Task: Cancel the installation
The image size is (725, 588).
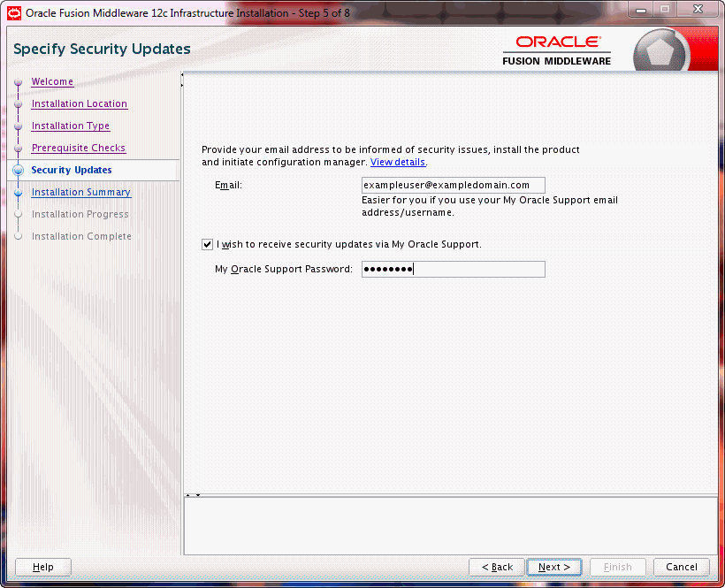Action: point(681,567)
